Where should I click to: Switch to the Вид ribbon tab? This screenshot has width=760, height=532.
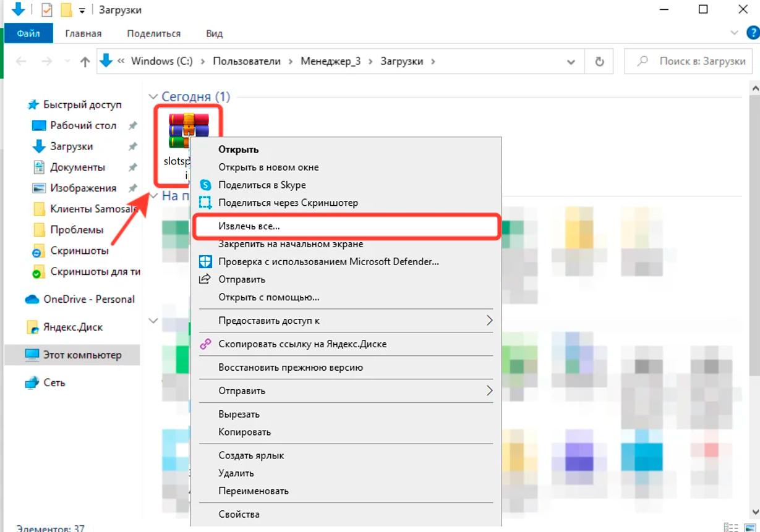coord(214,33)
